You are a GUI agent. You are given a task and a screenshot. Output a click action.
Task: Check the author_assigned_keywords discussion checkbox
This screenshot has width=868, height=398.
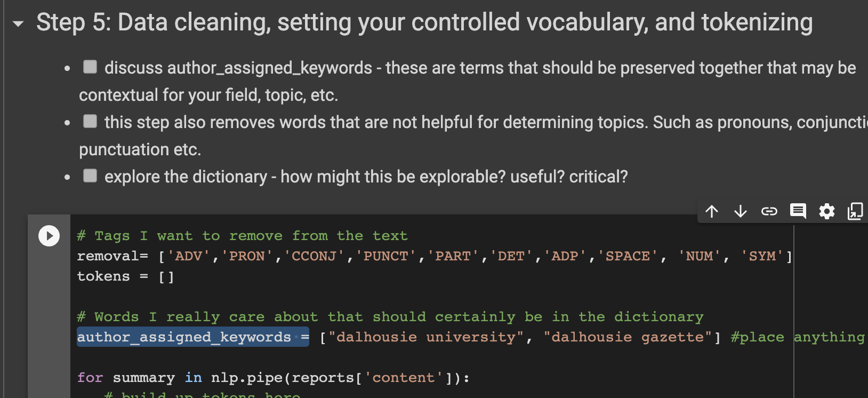click(x=90, y=66)
